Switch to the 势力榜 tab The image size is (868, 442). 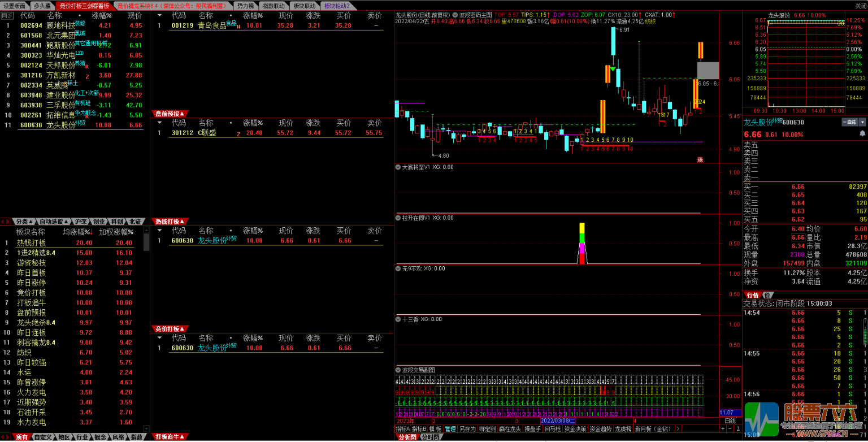pyautogui.click(x=245, y=6)
